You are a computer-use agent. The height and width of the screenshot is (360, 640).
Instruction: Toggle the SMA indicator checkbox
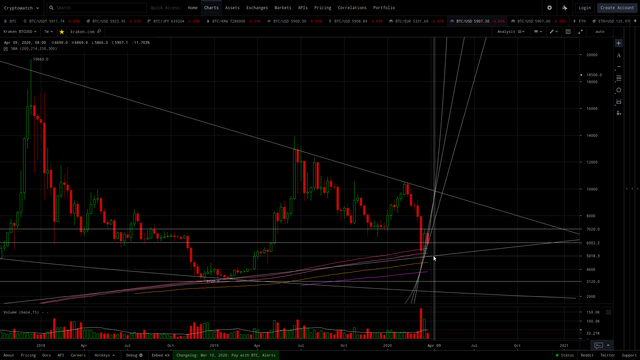point(6,49)
